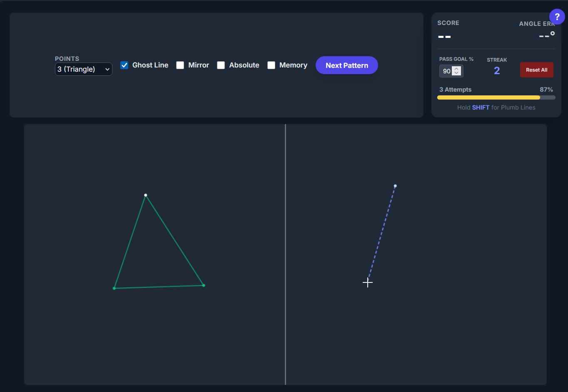The height and width of the screenshot is (392, 568).
Task: Click the 3 Attempts label
Action: tap(456, 90)
